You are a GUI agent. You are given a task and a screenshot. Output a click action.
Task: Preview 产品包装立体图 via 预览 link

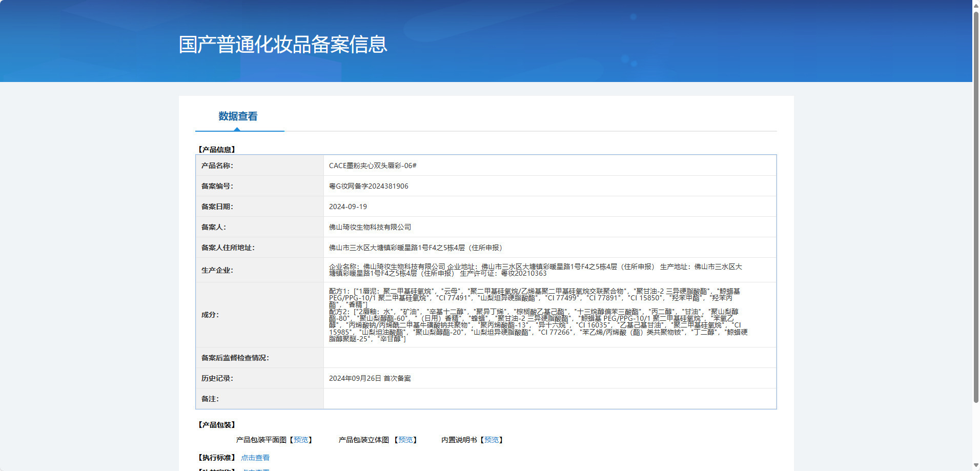coord(405,440)
